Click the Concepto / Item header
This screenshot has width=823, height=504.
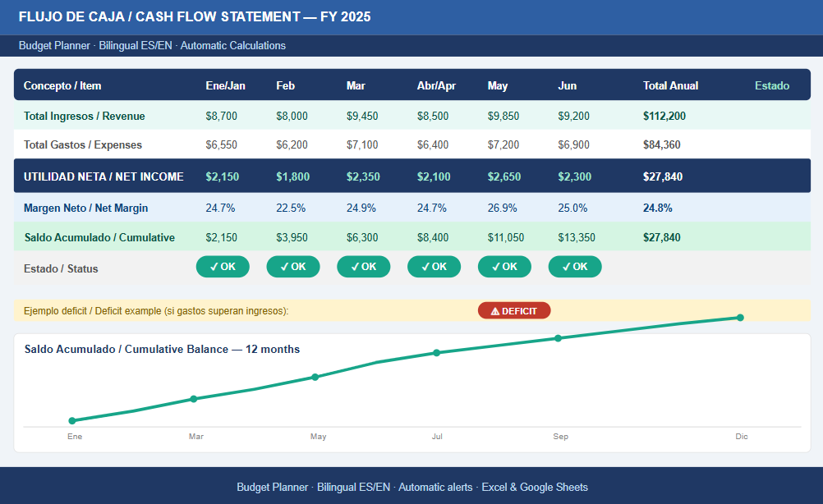tap(62, 85)
